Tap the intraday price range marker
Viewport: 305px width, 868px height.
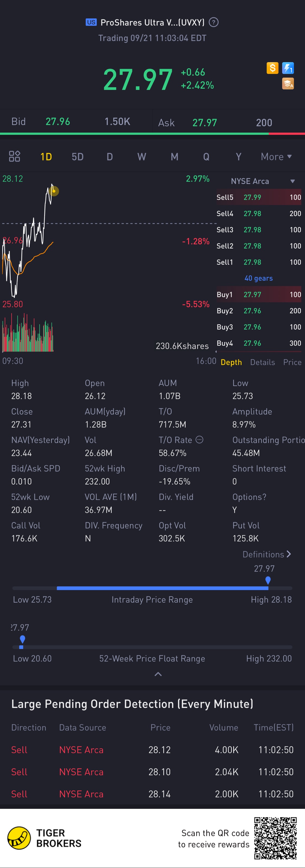pyautogui.click(x=268, y=580)
